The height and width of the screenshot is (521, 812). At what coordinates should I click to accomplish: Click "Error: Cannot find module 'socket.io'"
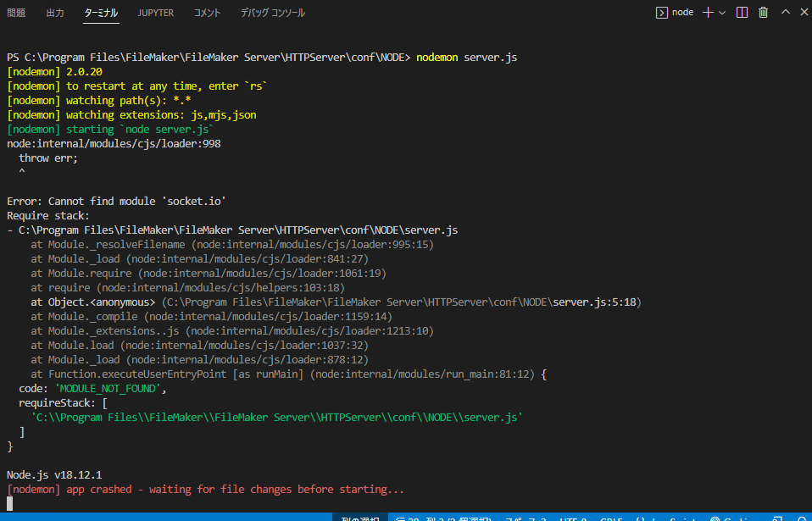[x=116, y=202]
